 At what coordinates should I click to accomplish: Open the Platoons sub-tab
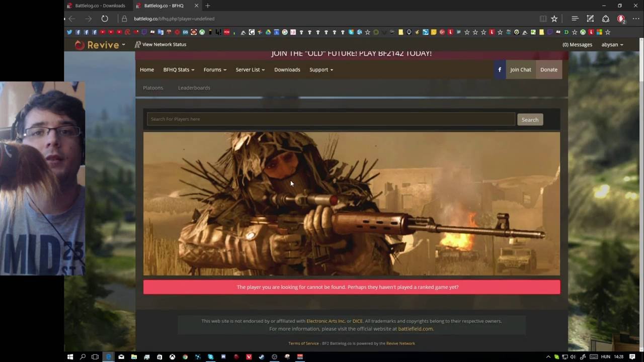153,87
